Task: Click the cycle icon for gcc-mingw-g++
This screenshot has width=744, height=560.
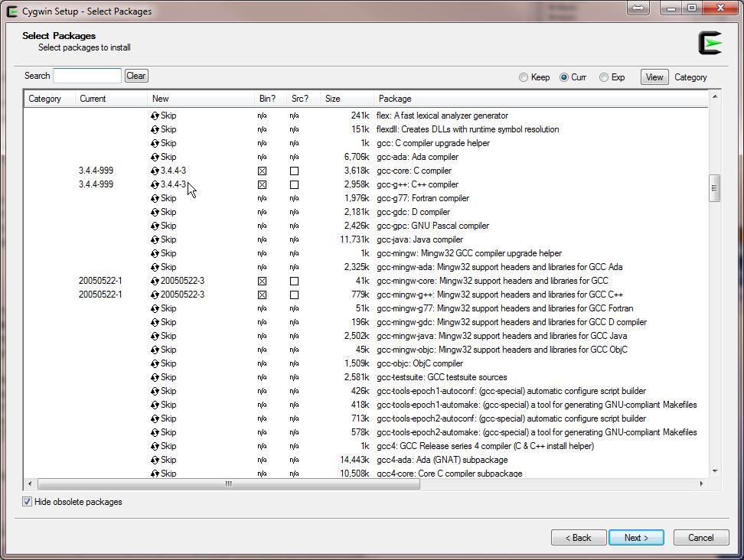Action: click(x=155, y=295)
